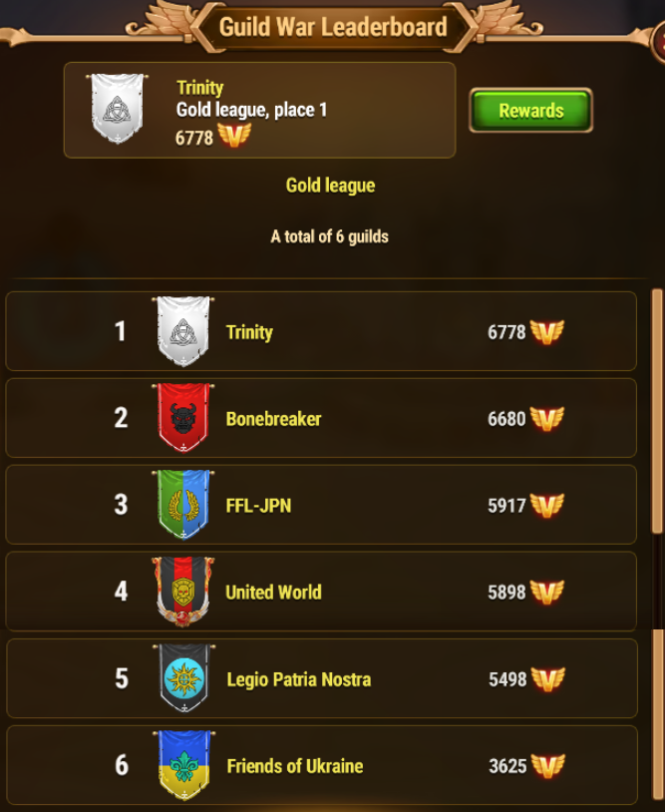Click the trophy icon beside United World's 5898
This screenshot has height=812, width=665.
pyautogui.click(x=547, y=592)
